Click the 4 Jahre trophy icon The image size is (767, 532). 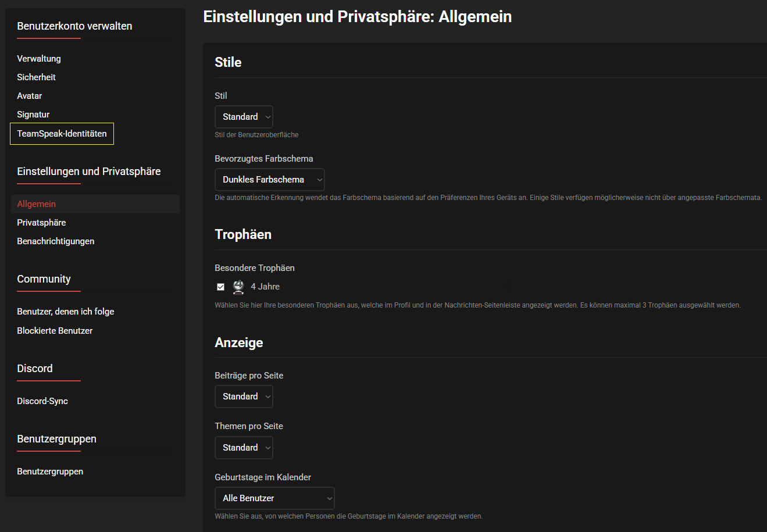pos(238,287)
